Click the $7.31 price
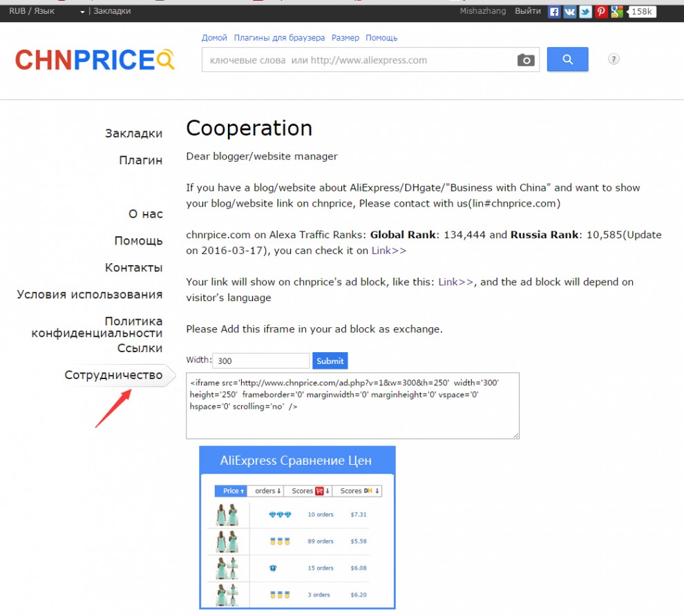Viewport: 684px width, 616px height. click(x=359, y=514)
